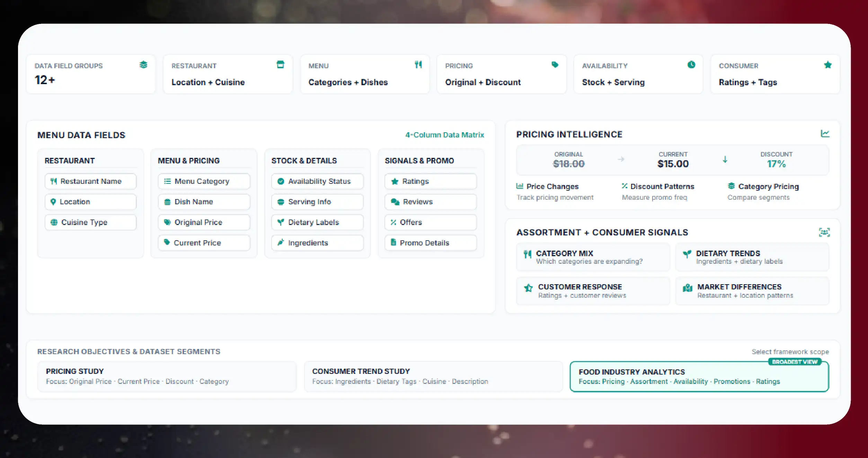Image resolution: width=868 pixels, height=458 pixels.
Task: Click the Dish Name field chip
Action: click(204, 202)
